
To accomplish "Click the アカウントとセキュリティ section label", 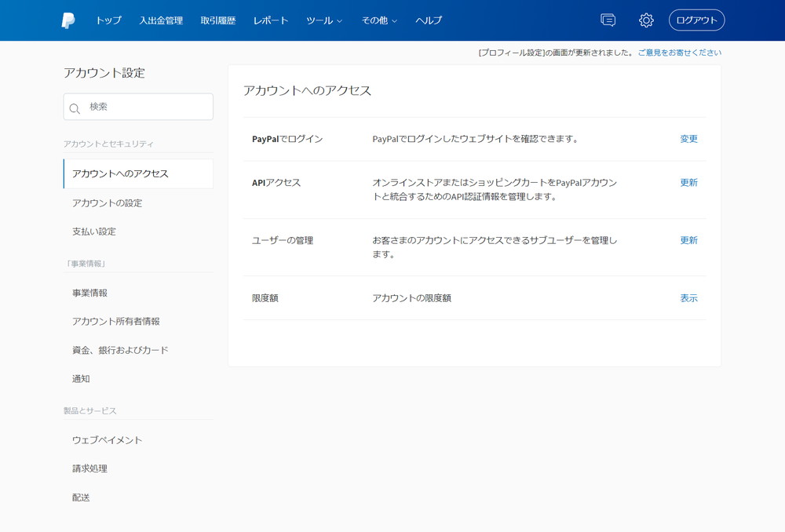I will pos(108,144).
